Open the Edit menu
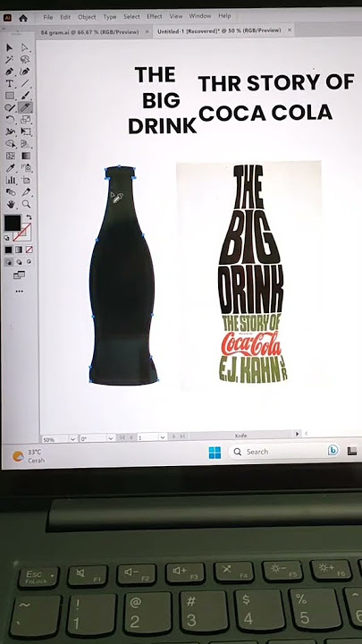The height and width of the screenshot is (644, 362). click(x=65, y=17)
